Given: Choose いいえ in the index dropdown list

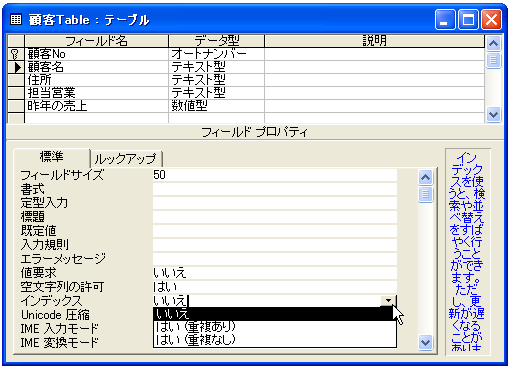Looking at the screenshot, I should click(275, 314).
